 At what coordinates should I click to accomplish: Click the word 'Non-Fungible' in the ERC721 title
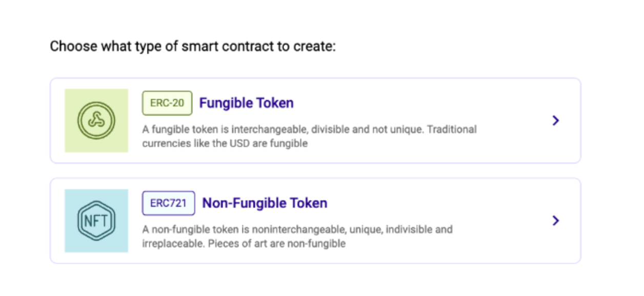click(x=236, y=203)
